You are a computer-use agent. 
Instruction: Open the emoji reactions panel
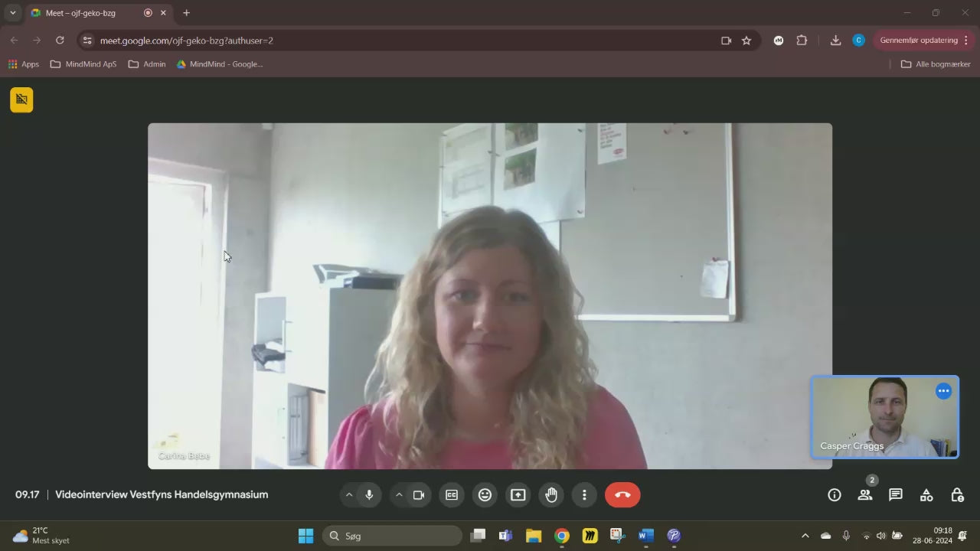[485, 495]
